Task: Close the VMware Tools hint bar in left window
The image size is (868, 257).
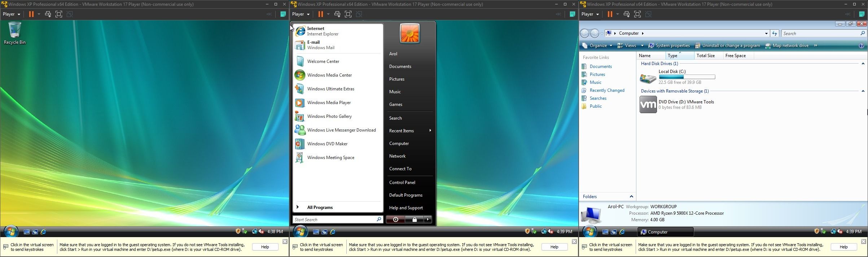Action: 285,241
